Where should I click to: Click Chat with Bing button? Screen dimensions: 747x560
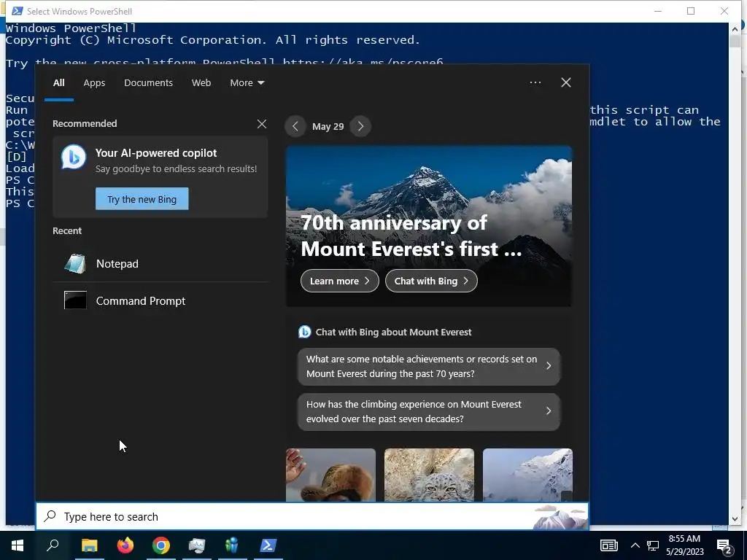(431, 281)
